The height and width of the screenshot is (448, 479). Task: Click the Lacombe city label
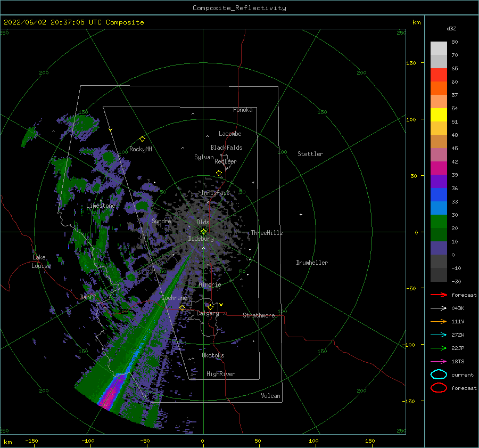[x=230, y=134]
